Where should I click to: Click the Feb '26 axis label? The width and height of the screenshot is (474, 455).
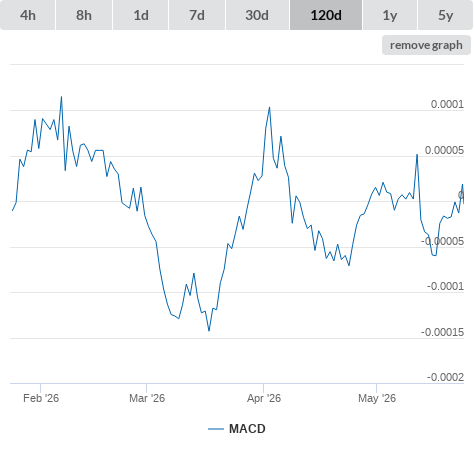coord(41,398)
